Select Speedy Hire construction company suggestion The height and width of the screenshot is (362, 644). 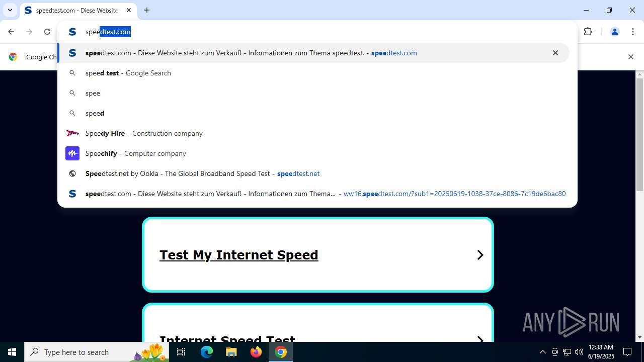click(313, 133)
